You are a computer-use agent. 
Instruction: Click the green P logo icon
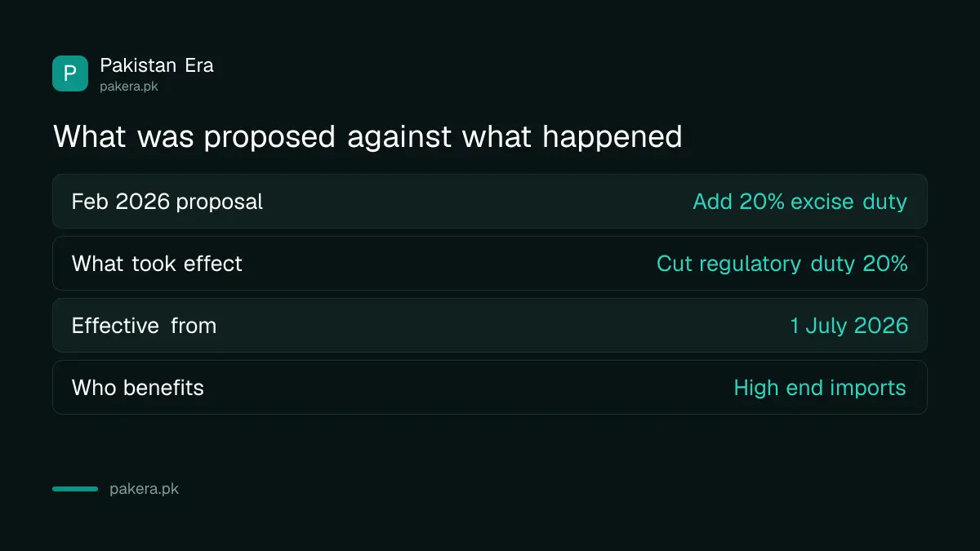(x=70, y=73)
